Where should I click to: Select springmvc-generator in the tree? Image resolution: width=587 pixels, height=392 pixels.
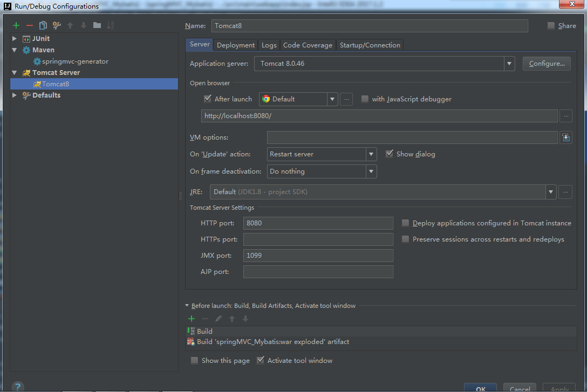point(75,61)
